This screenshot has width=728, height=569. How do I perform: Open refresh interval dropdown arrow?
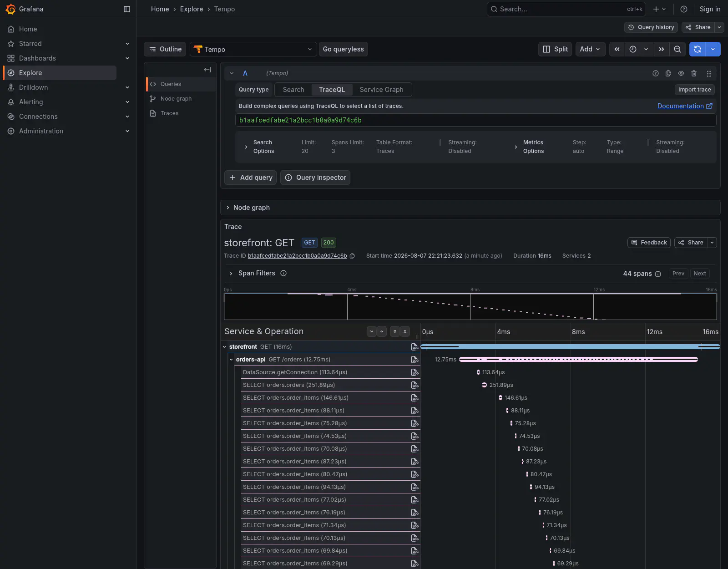tap(713, 49)
